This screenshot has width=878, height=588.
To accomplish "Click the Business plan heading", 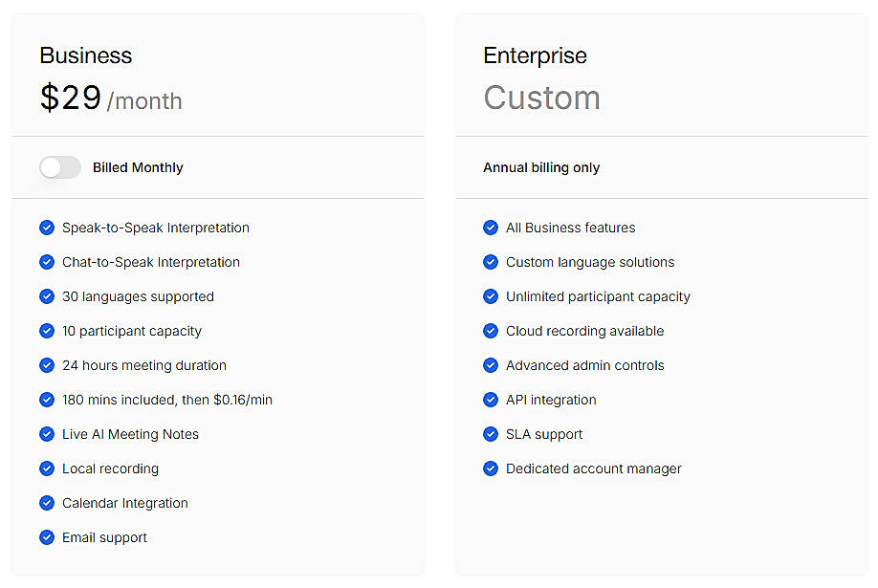I will click(86, 55).
